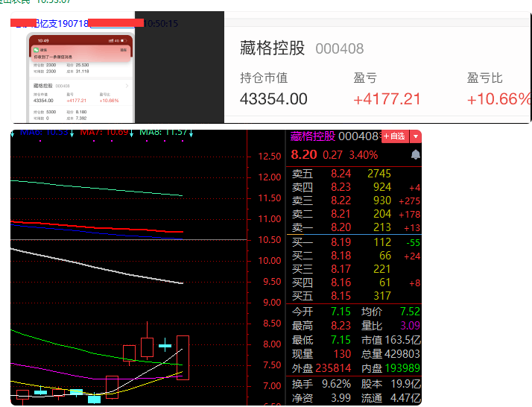
Task: Click 卖五 volume 2745
Action: point(379,174)
